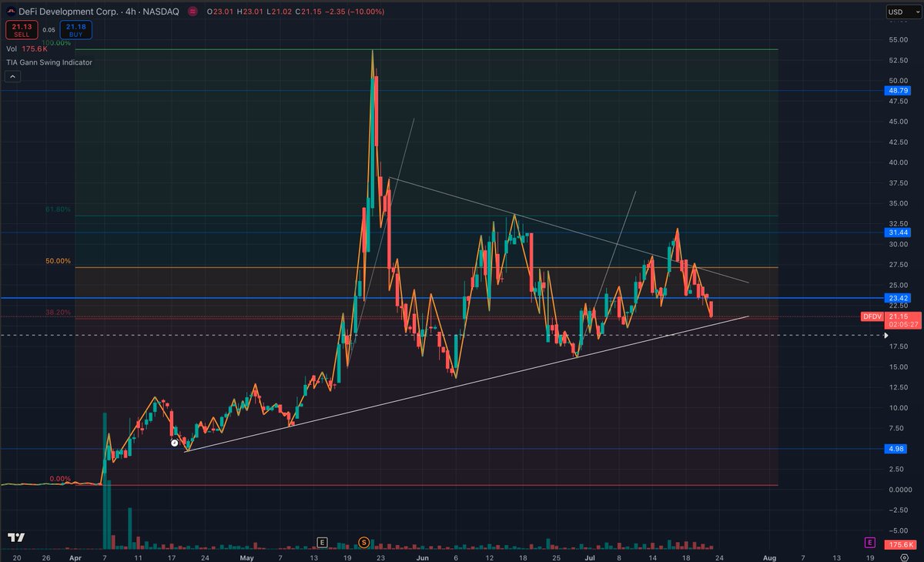Click the TradingView logo in the corner
Image resolution: width=924 pixels, height=562 pixels.
tap(16, 537)
